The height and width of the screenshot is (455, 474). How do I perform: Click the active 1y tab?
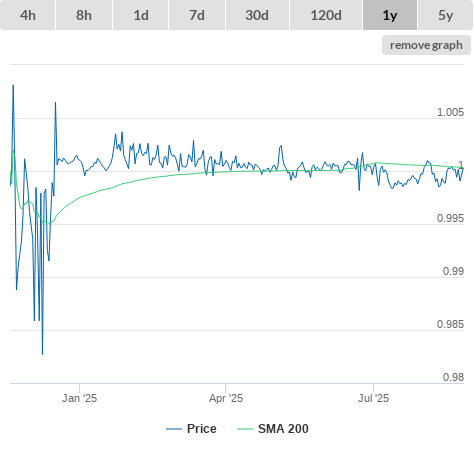pos(390,15)
